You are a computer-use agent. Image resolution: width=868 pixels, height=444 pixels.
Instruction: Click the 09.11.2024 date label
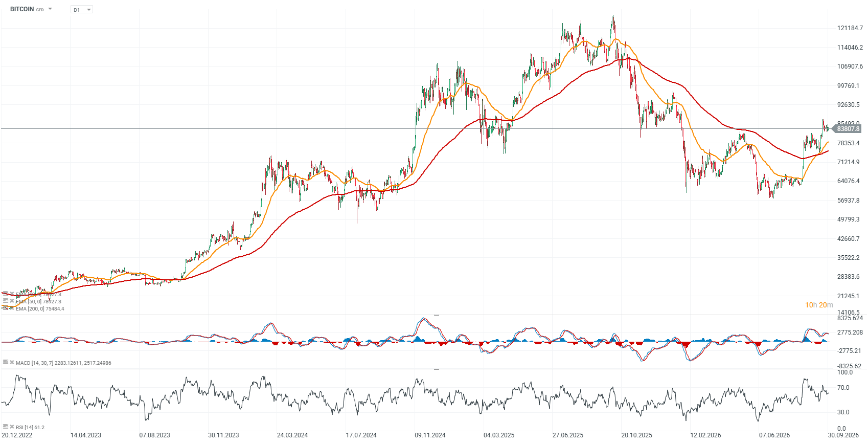(430, 435)
